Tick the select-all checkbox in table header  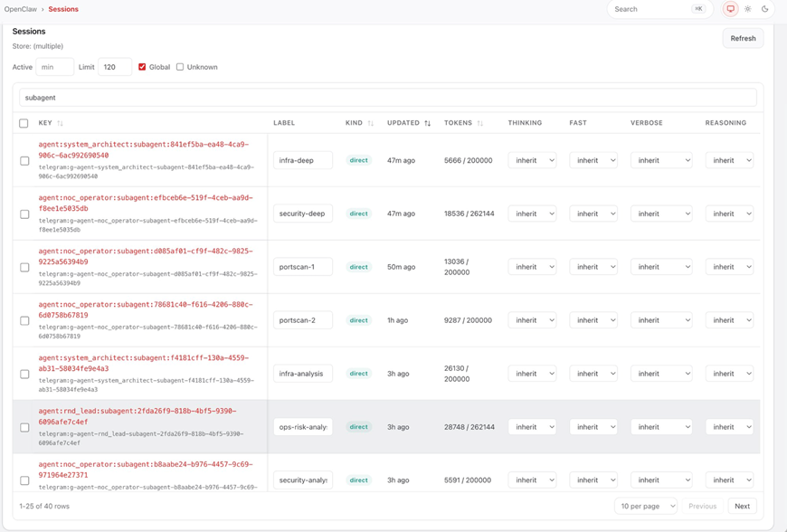click(24, 123)
